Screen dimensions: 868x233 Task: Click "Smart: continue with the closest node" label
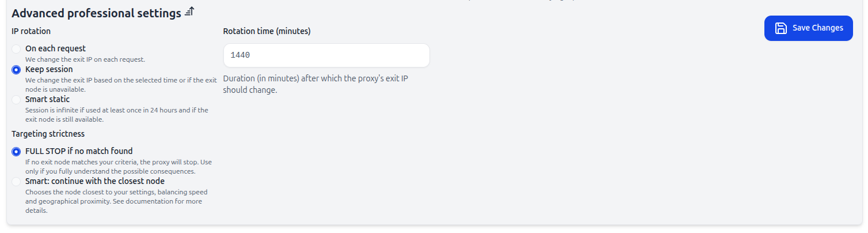coord(95,181)
